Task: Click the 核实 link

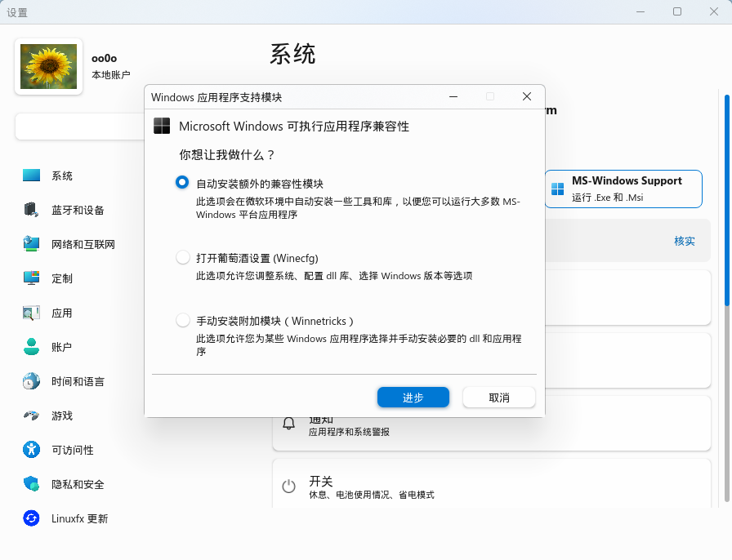Action: 684,241
